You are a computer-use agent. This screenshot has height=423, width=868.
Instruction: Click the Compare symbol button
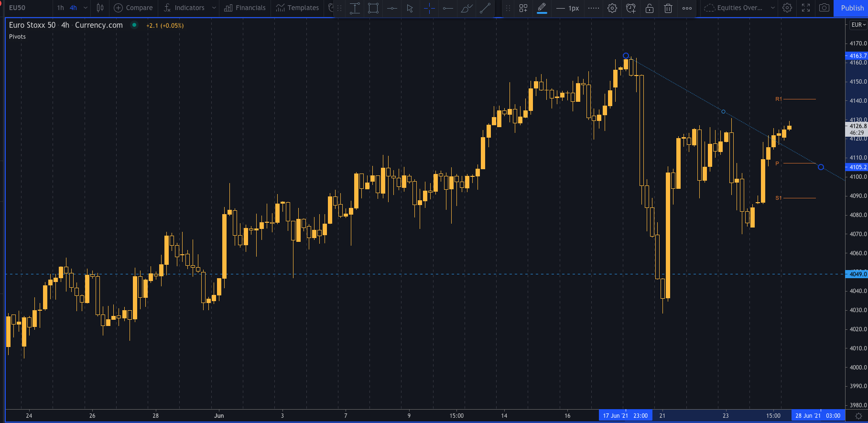(x=133, y=8)
